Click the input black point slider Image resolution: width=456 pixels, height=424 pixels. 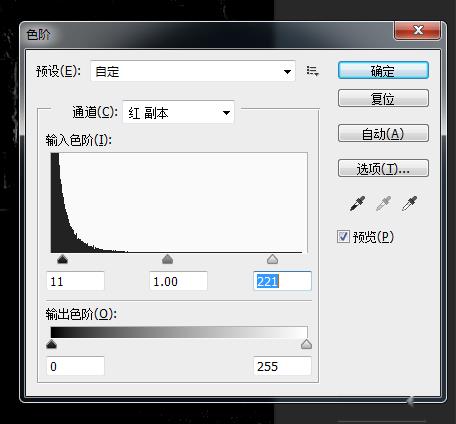(62, 259)
